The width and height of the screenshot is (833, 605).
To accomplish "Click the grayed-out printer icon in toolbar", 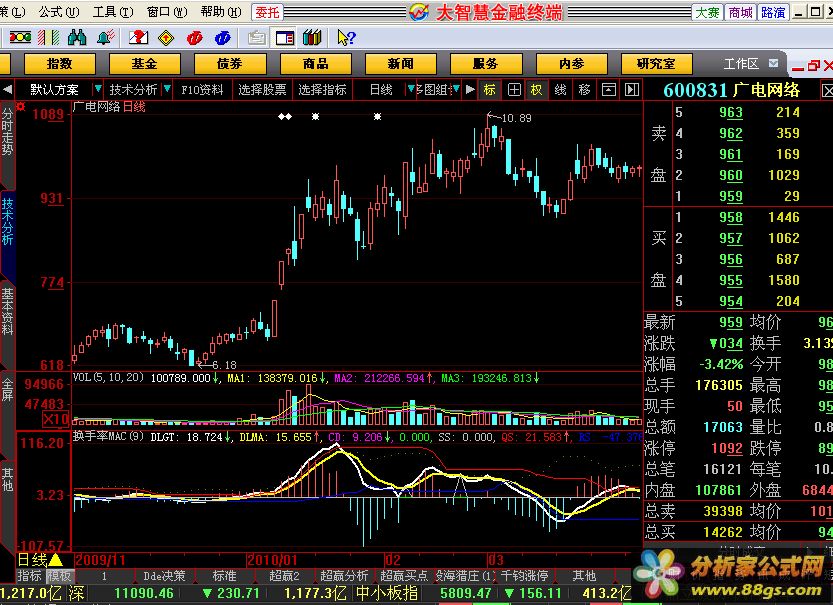I will 257,38.
